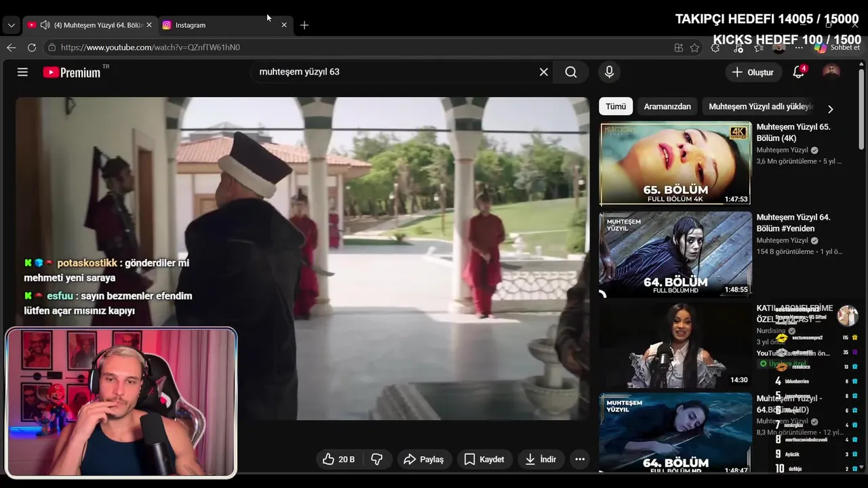This screenshot has width=868, height=488.
Task: Open YouTube account avatar menu
Action: coord(831,72)
